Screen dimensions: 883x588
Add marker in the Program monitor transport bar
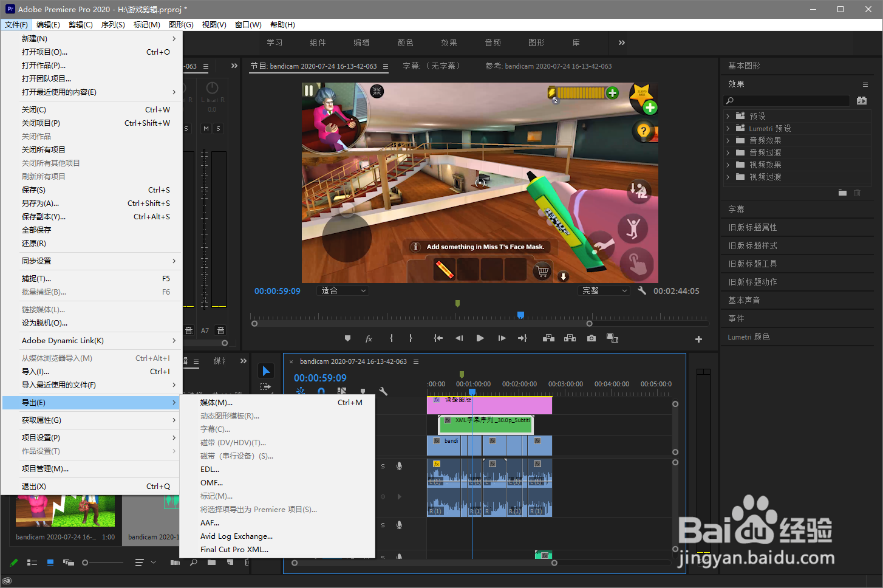347,338
